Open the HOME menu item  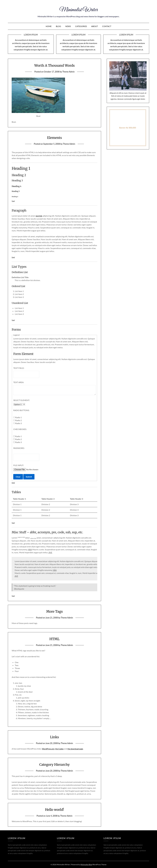coord(49,26)
